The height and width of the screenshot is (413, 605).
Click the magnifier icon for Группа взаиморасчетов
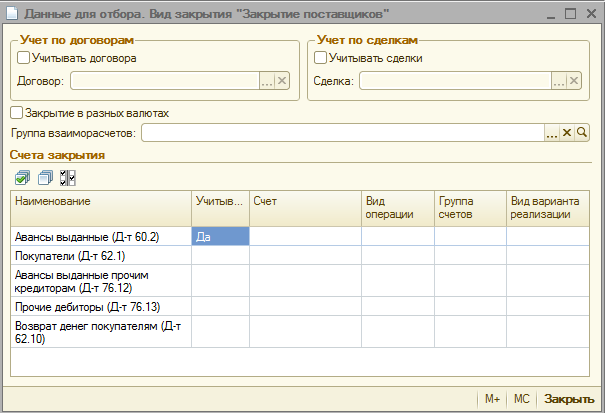tap(581, 133)
